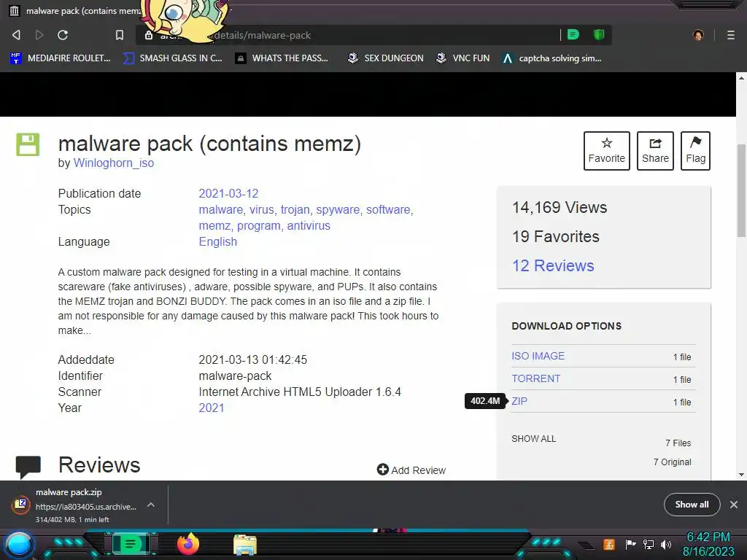Open the browser hamburger menu
The image size is (747, 560).
click(x=731, y=35)
